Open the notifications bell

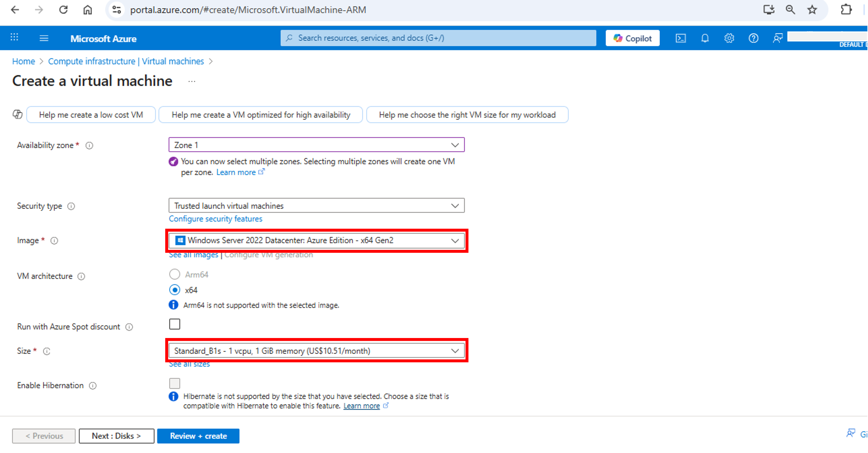point(705,38)
